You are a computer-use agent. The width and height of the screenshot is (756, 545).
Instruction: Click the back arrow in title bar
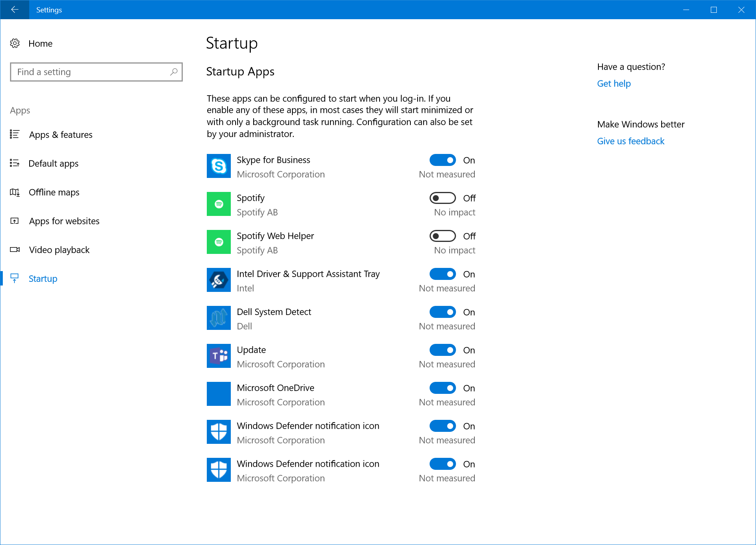[x=15, y=10]
